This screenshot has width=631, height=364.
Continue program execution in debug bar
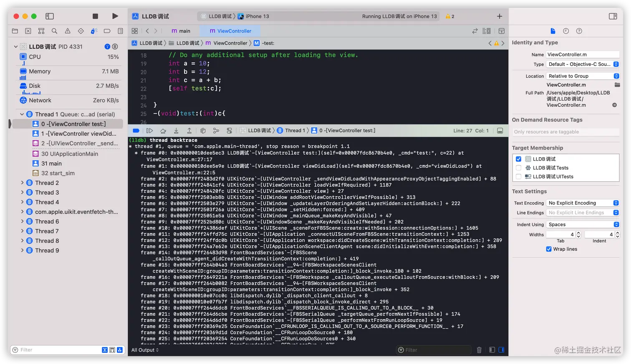click(149, 131)
